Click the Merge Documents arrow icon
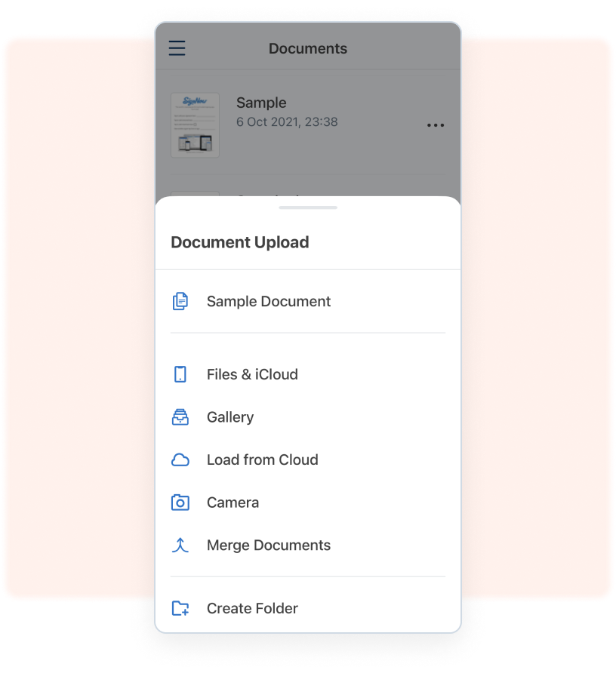The height and width of the screenshot is (673, 616). [180, 545]
